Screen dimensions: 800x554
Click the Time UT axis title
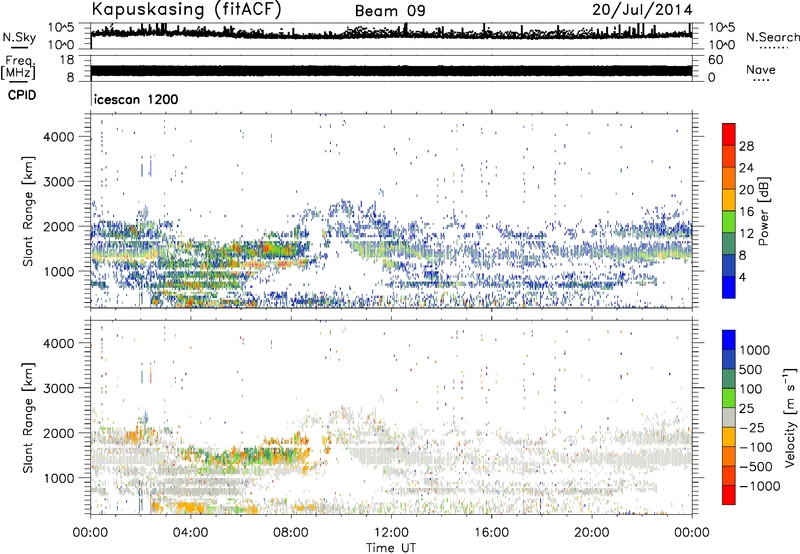pyautogui.click(x=391, y=548)
